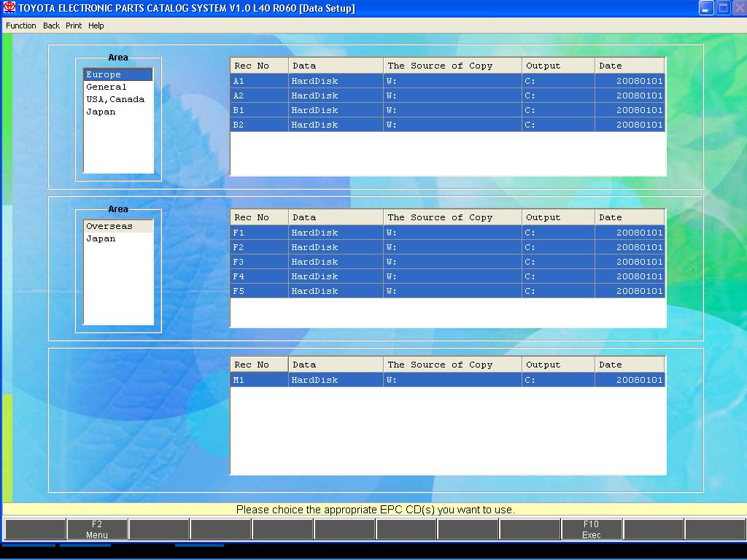Minimize the Toyota EPC window
This screenshot has height=560, width=747.
coord(706,8)
